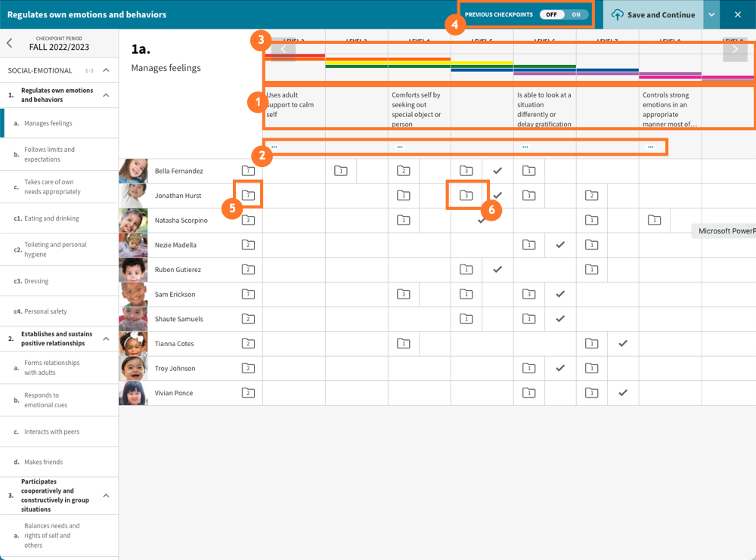
Task: Go back with the checkpoint period arrow
Action: [x=10, y=43]
